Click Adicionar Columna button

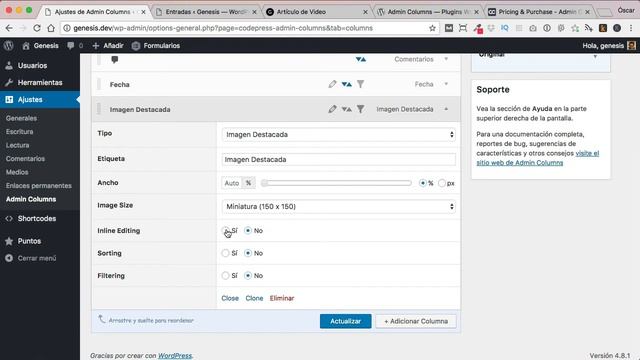416,321
